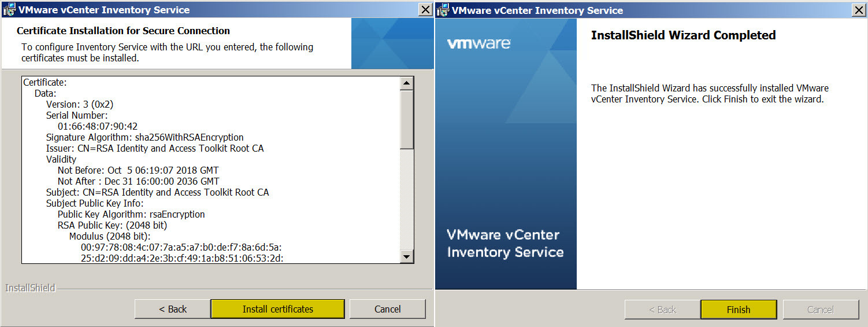Close the certificate installation window
Viewport: 868px width, 327px height.
pyautogui.click(x=425, y=9)
